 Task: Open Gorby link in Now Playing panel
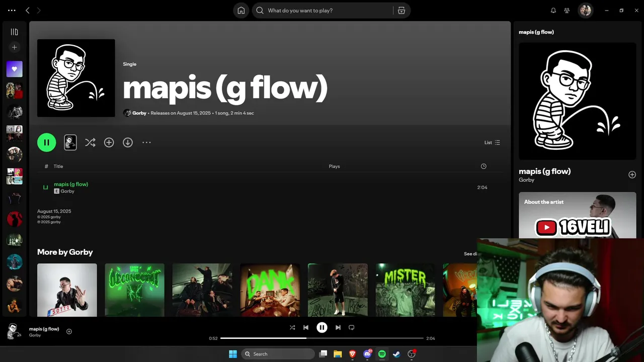pos(527,180)
